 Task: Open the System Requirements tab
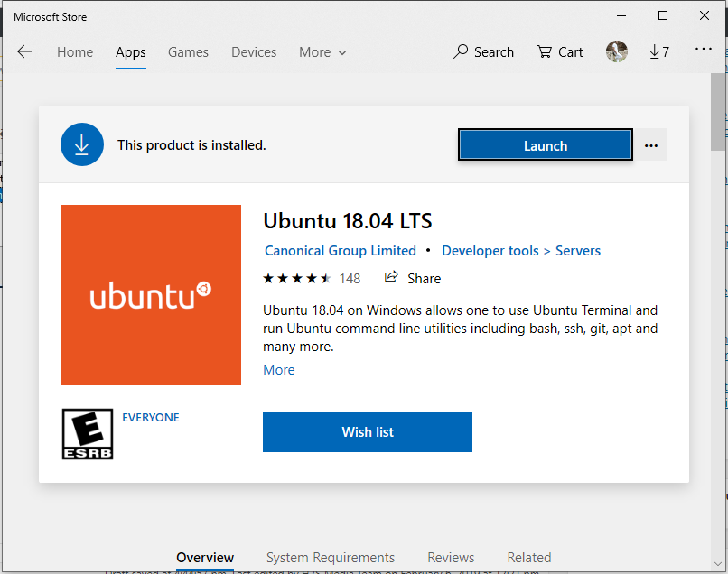330,557
